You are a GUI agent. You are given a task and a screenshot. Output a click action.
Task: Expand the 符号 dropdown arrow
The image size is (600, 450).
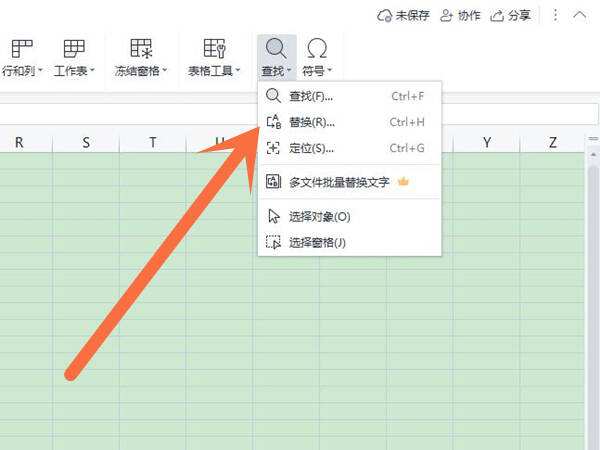pos(329,70)
